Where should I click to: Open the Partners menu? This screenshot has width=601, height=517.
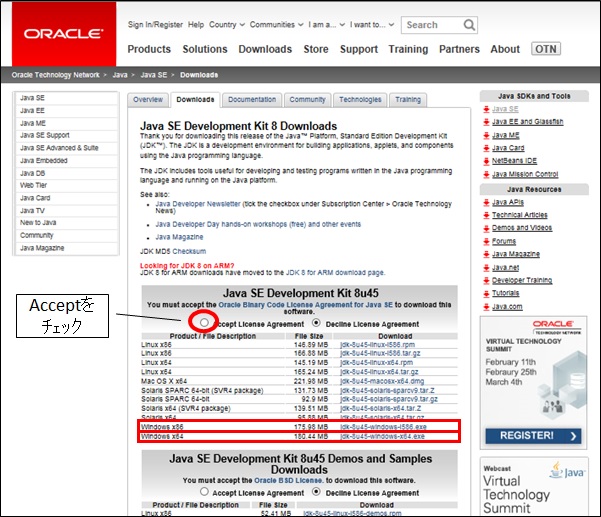coord(459,49)
